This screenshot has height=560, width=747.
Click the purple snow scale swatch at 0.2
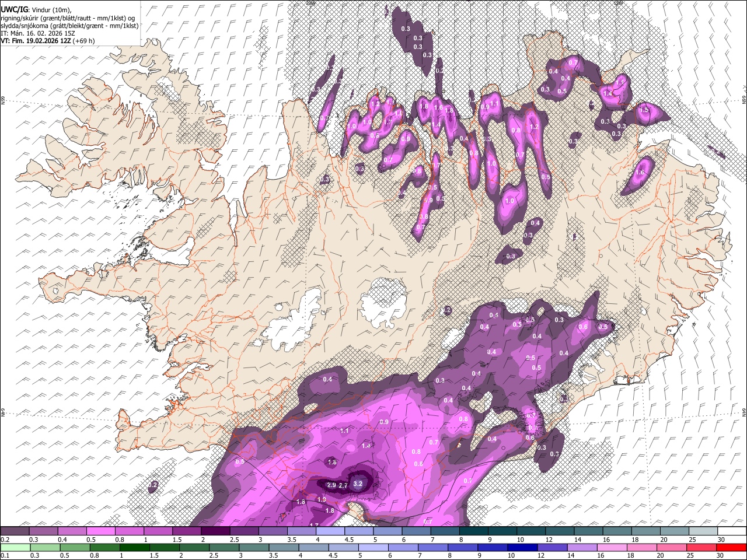pyautogui.click(x=15, y=531)
